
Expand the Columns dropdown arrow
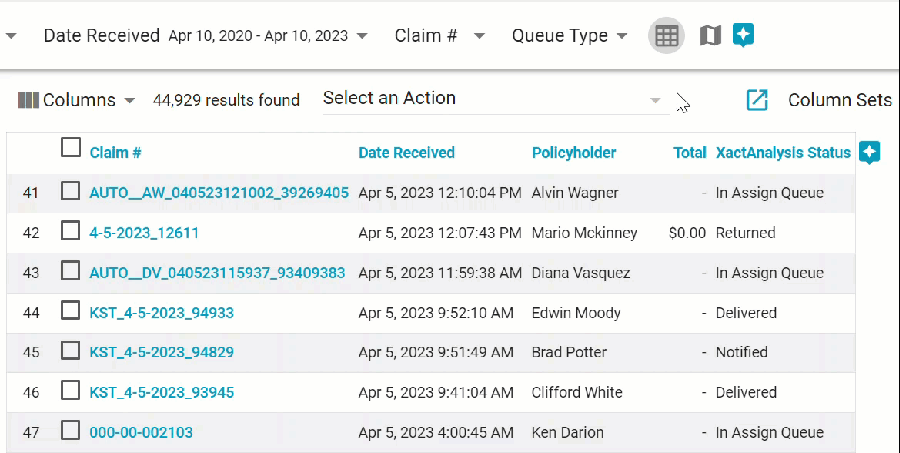click(130, 101)
